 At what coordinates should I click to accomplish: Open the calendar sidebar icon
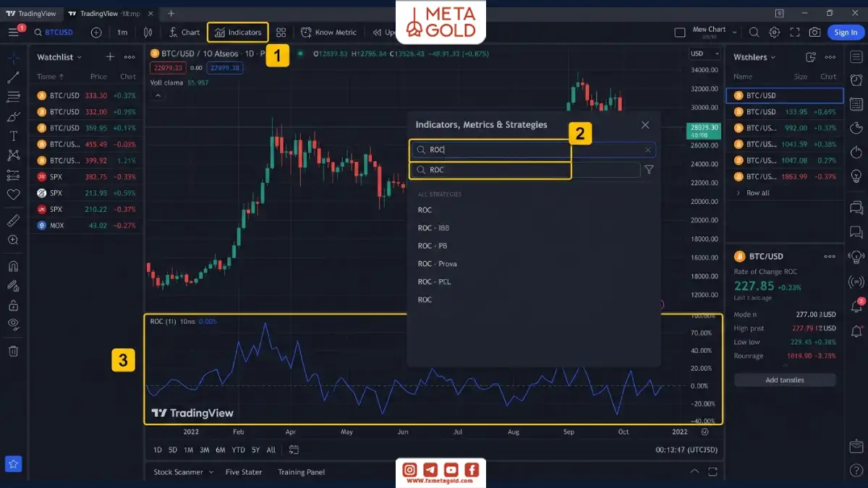click(x=856, y=103)
